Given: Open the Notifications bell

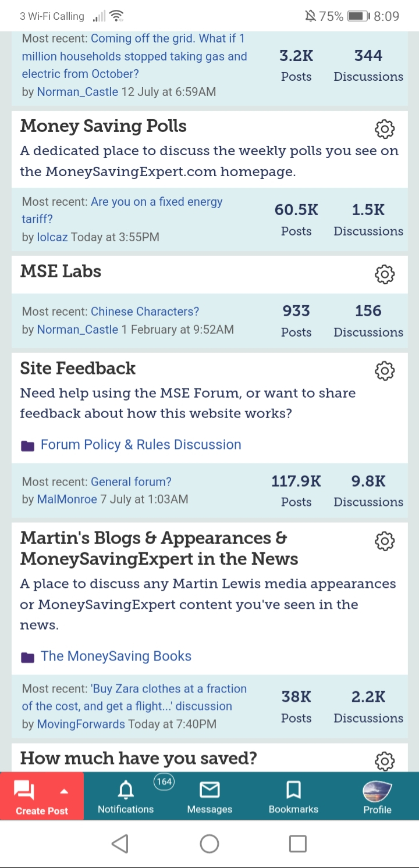Looking at the screenshot, I should pyautogui.click(x=126, y=796).
